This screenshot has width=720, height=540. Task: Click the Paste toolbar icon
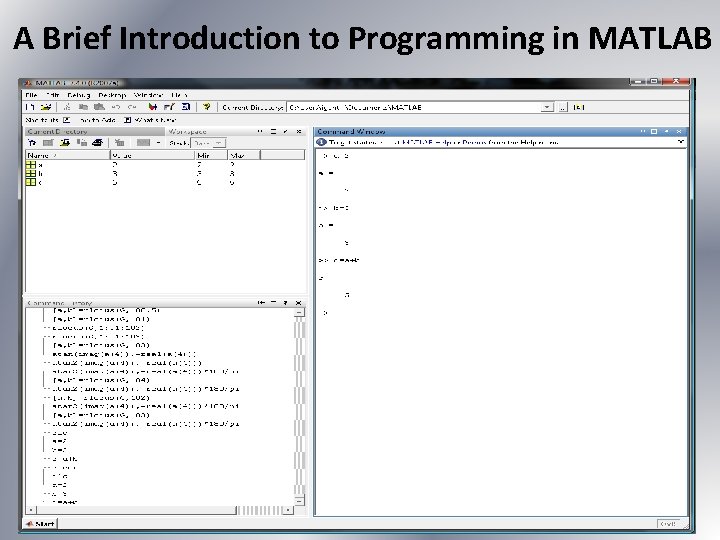pyautogui.click(x=99, y=107)
